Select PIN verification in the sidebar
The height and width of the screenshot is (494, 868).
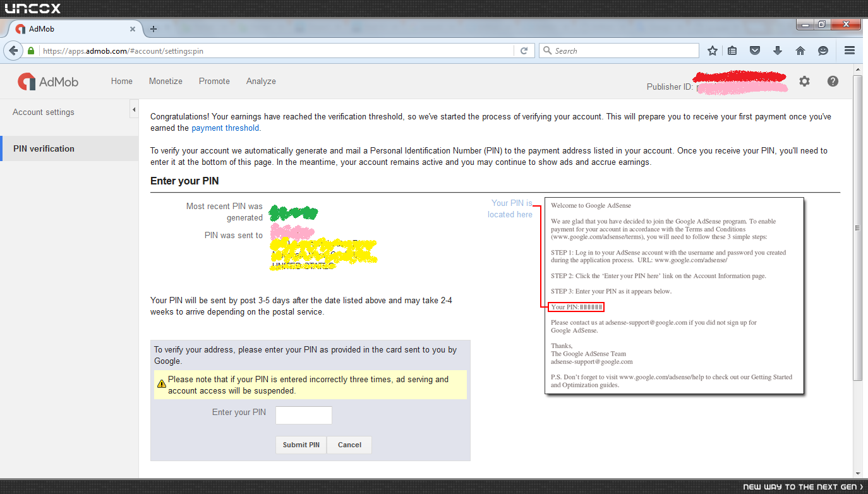(x=69, y=148)
